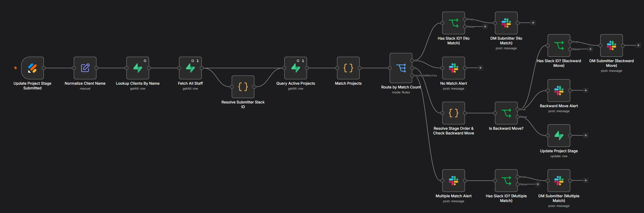Click the false output of Is Backward Move?
The image size is (644, 213).
[x=518, y=117]
